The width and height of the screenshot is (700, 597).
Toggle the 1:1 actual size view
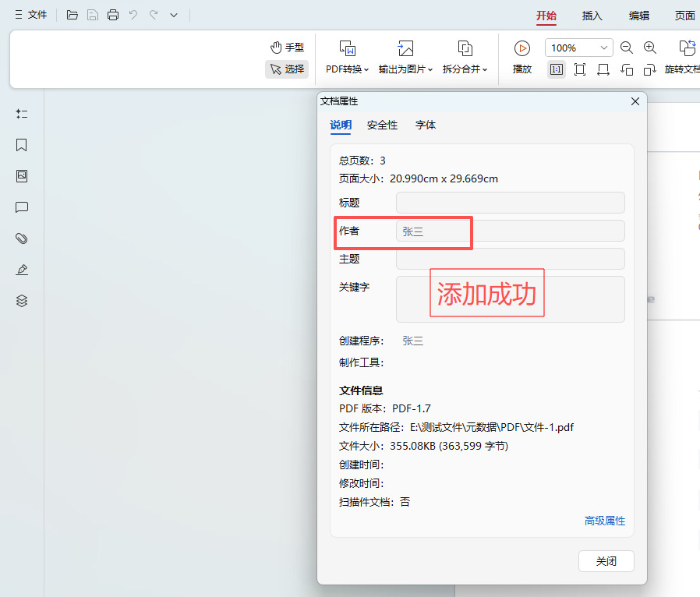557,69
